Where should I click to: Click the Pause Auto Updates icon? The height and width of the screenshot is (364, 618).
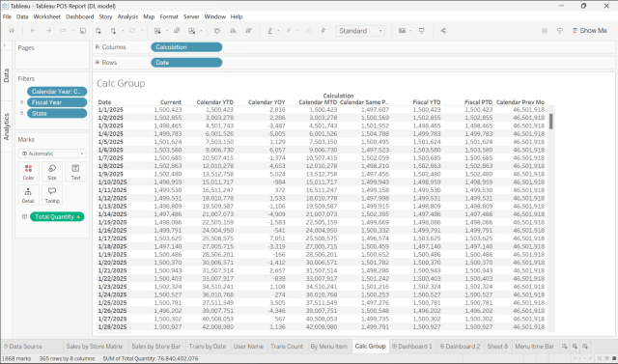[x=114, y=31]
